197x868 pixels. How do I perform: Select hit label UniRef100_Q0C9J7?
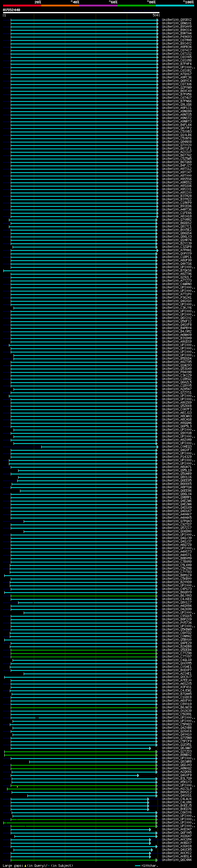tap(176, 677)
